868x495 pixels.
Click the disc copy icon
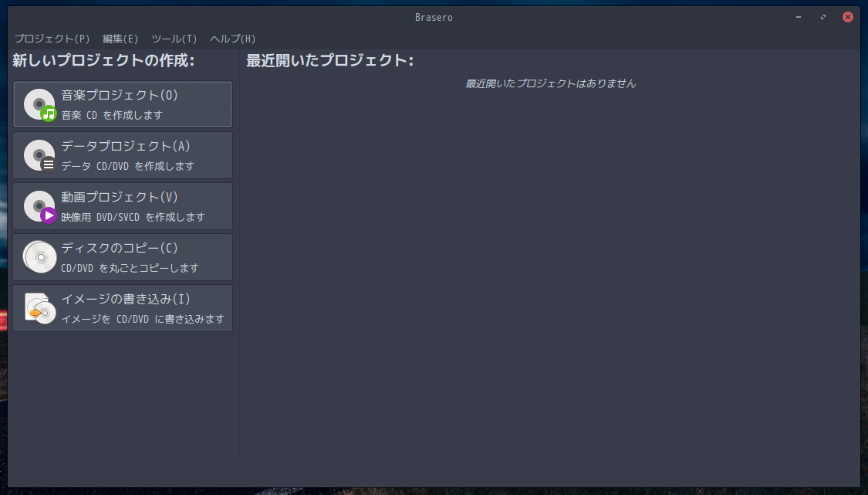(x=40, y=257)
